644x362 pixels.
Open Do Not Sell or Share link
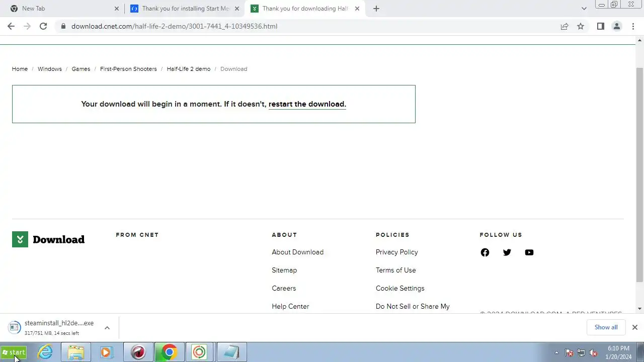[413, 307]
